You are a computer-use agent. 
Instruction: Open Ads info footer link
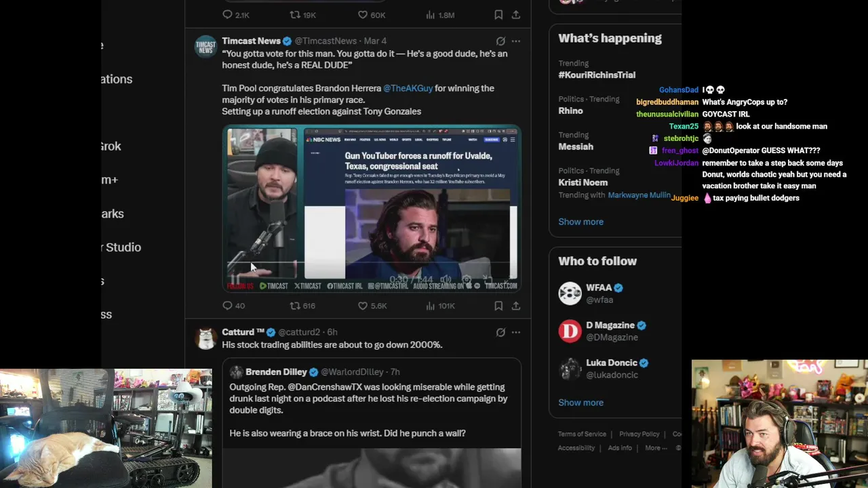click(x=620, y=448)
